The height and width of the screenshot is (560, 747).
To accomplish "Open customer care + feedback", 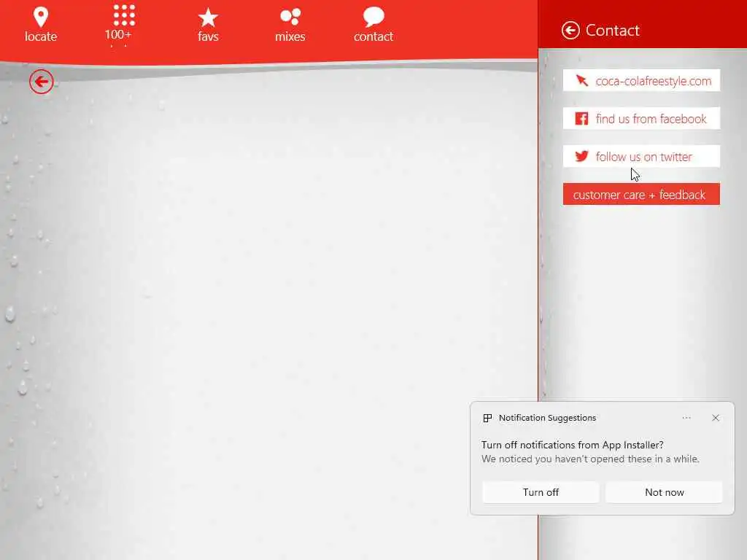I will click(x=641, y=194).
